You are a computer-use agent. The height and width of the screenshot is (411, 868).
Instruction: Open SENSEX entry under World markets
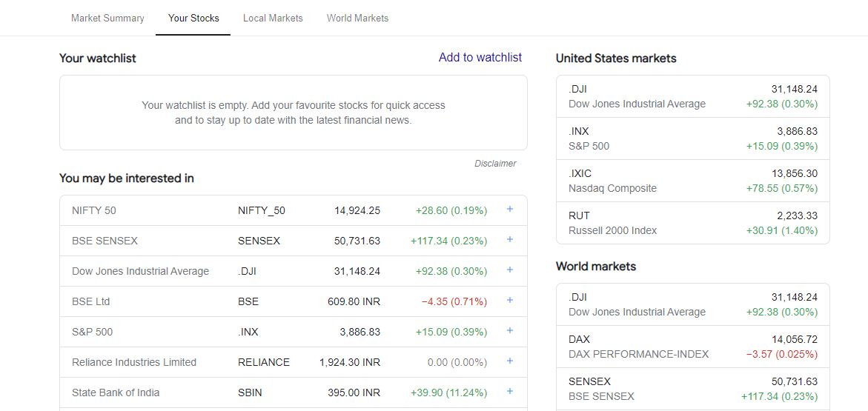(x=692, y=389)
